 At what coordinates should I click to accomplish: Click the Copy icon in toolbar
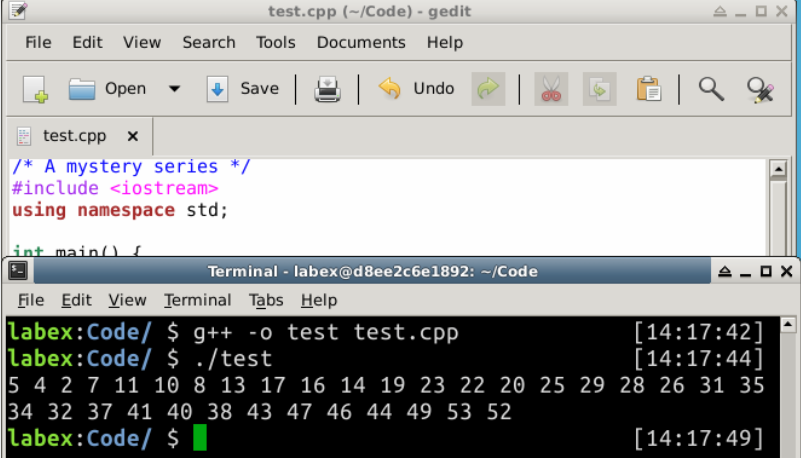tap(599, 89)
